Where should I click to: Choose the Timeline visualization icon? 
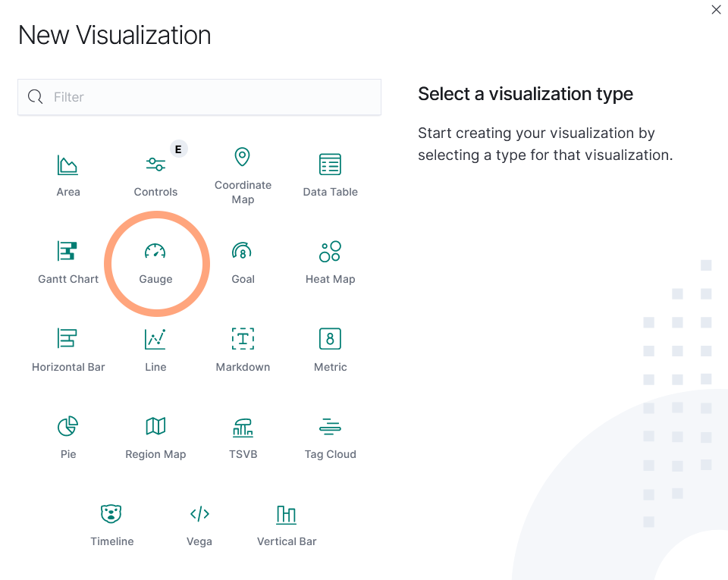(111, 514)
